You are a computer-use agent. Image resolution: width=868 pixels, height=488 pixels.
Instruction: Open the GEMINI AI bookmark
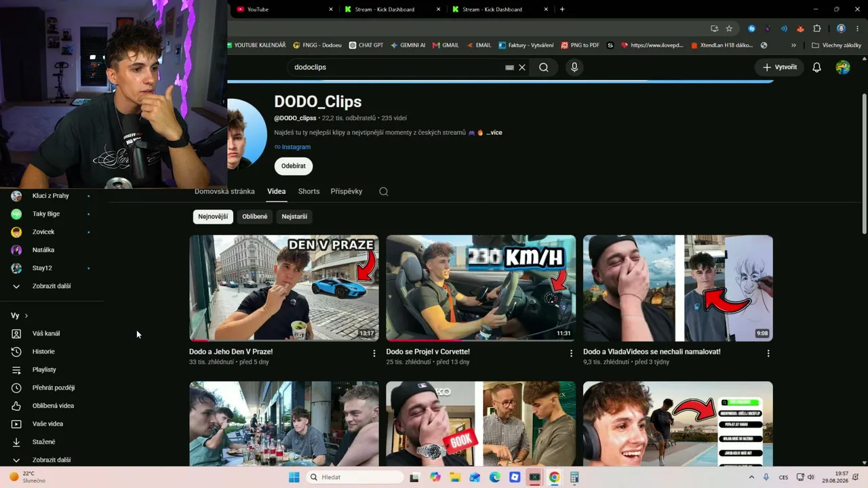408,45
